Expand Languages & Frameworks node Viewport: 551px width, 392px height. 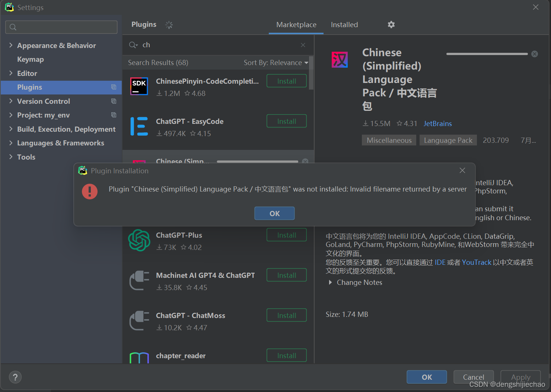[11, 143]
